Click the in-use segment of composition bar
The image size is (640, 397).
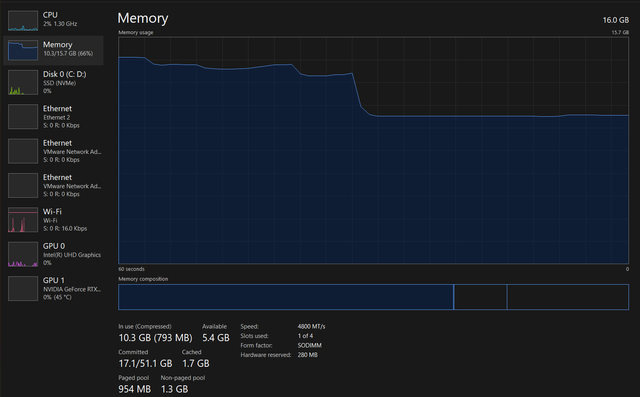[286, 297]
